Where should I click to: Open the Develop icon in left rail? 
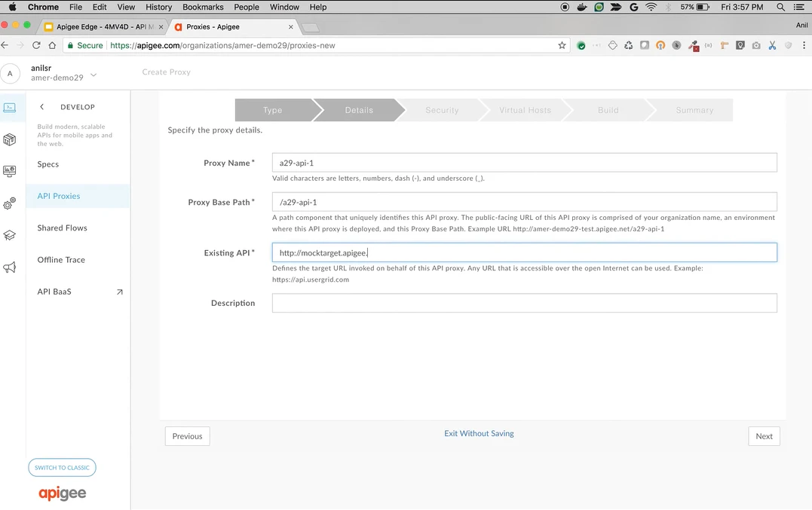coord(10,108)
